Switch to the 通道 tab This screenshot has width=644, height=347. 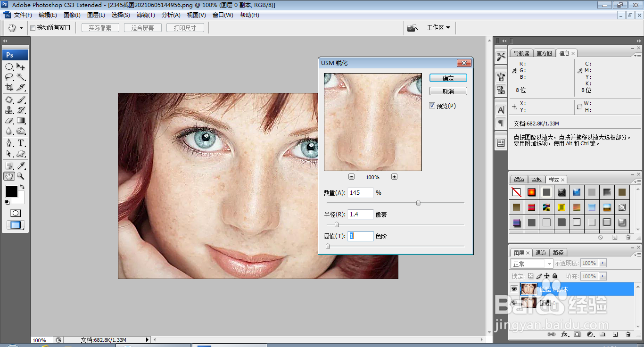[x=541, y=253]
